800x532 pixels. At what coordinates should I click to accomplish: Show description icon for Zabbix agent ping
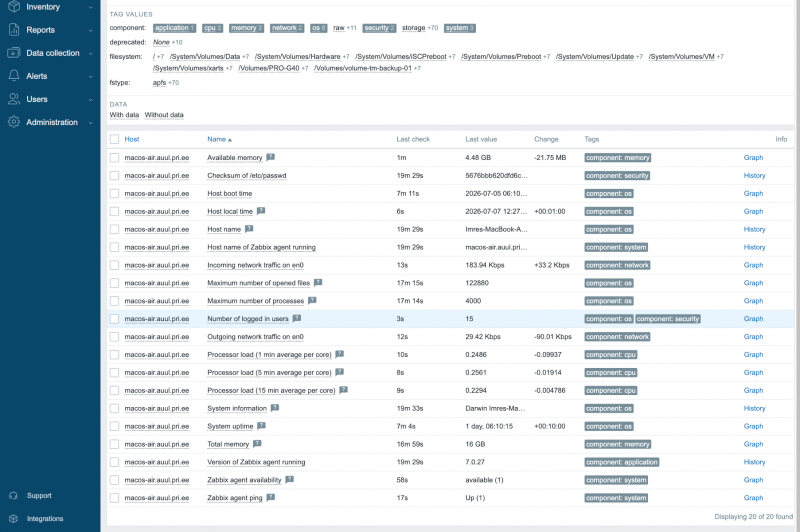click(270, 497)
